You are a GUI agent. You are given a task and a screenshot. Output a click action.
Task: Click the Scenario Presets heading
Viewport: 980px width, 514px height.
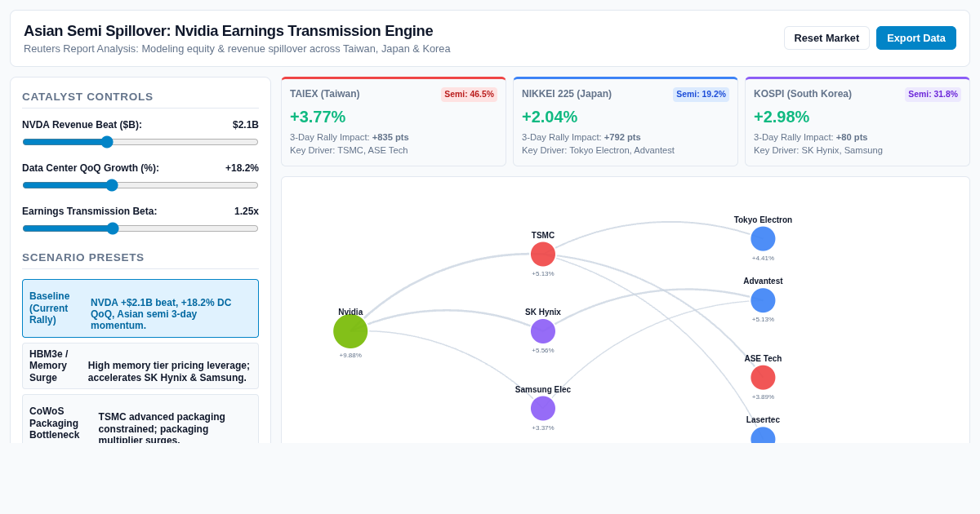pyautogui.click(x=83, y=258)
